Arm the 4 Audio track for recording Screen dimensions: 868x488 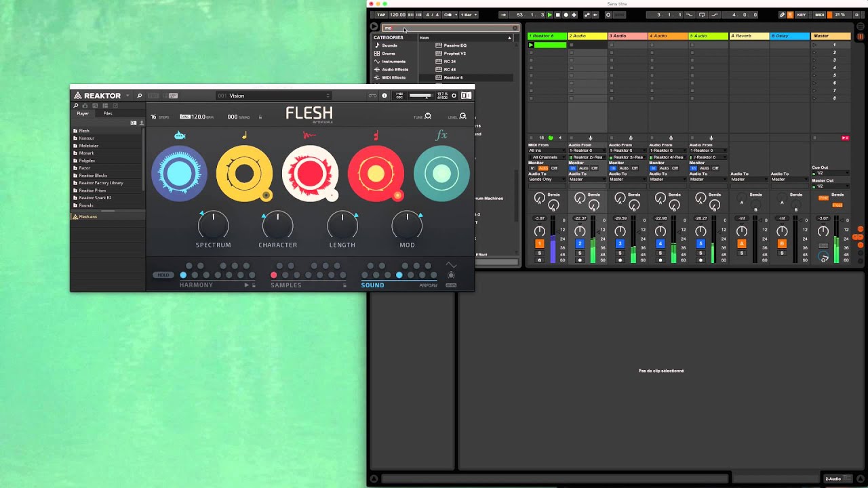click(x=660, y=260)
